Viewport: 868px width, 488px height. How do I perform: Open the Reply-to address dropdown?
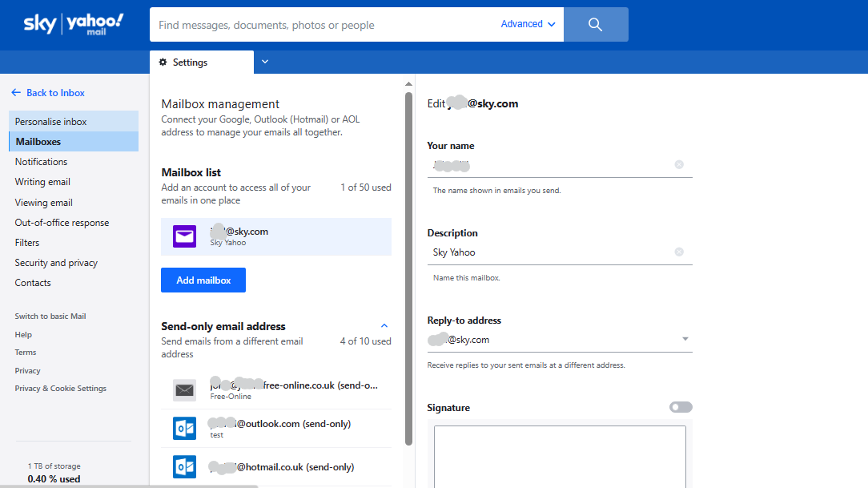point(685,339)
